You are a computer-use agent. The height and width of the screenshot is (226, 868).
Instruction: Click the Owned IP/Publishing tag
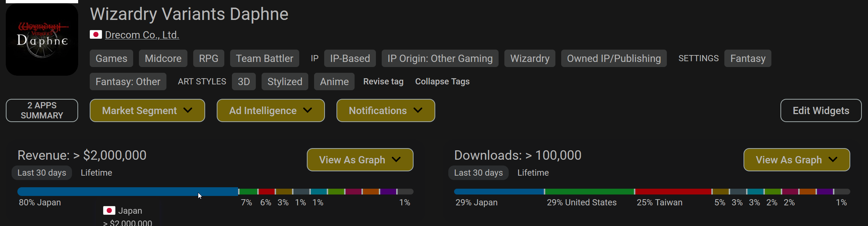coord(614,58)
